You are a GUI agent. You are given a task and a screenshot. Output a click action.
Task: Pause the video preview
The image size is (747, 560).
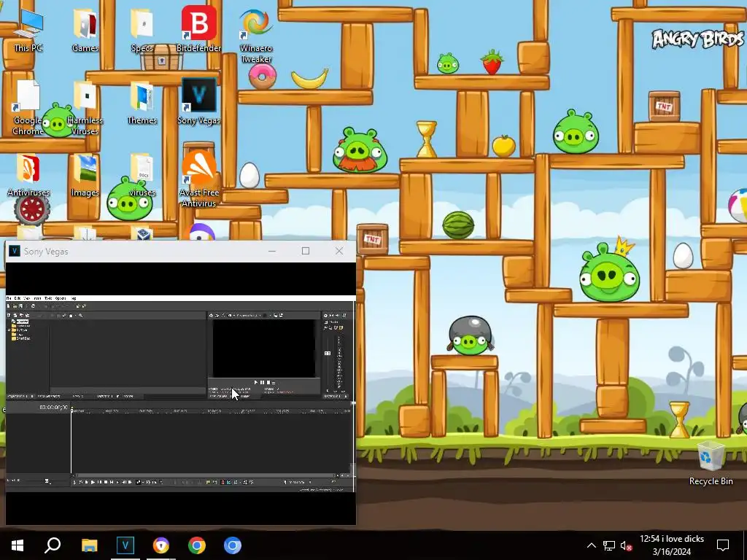click(x=262, y=382)
